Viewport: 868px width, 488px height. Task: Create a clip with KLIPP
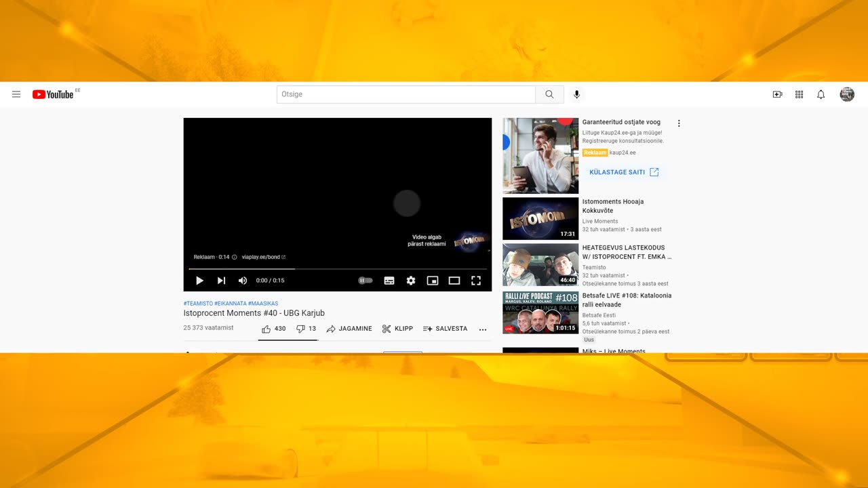pos(397,329)
